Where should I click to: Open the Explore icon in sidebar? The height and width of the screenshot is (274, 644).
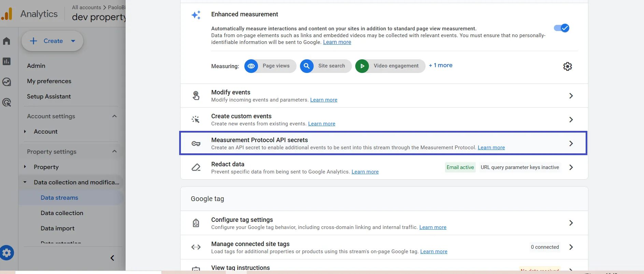click(6, 82)
